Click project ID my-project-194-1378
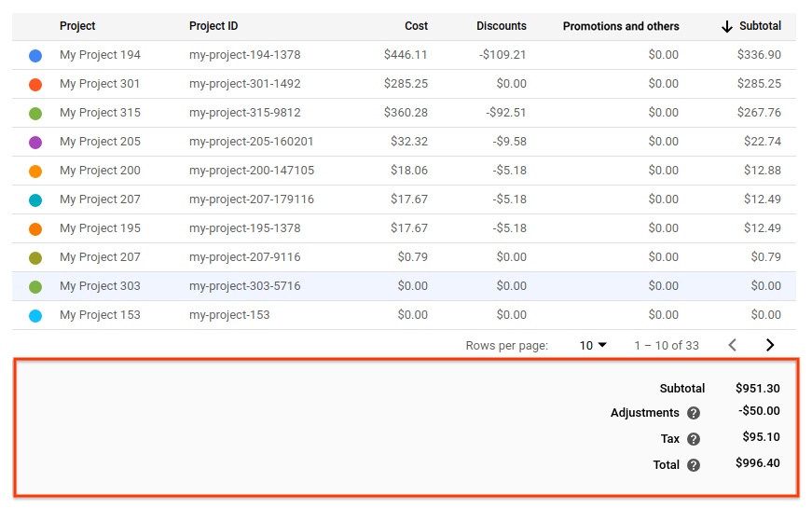 coord(245,54)
